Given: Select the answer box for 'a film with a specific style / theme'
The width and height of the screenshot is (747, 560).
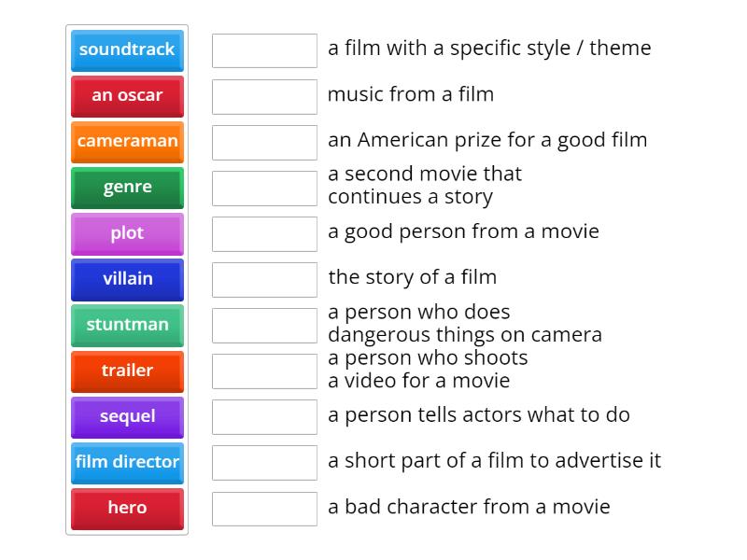Looking at the screenshot, I should click(264, 50).
